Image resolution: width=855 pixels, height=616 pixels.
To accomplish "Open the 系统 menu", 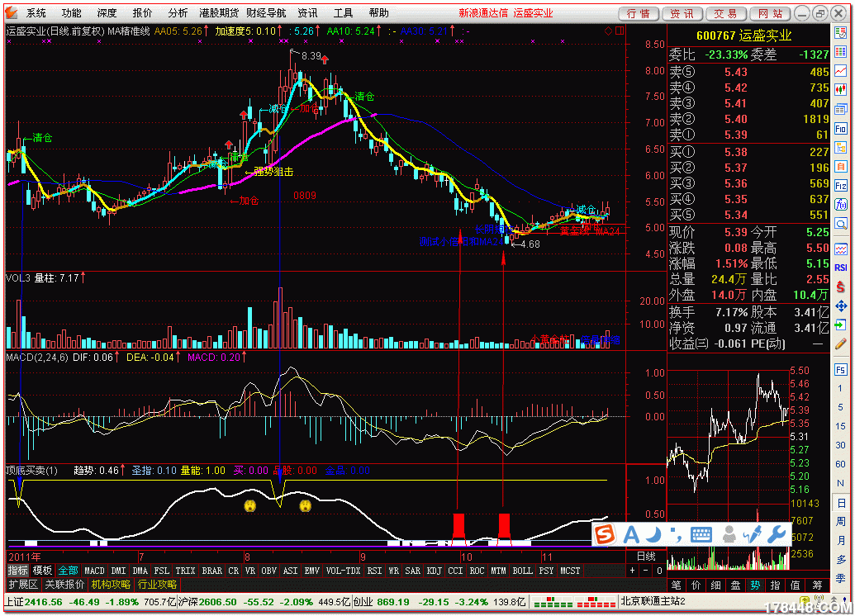I will coord(36,12).
